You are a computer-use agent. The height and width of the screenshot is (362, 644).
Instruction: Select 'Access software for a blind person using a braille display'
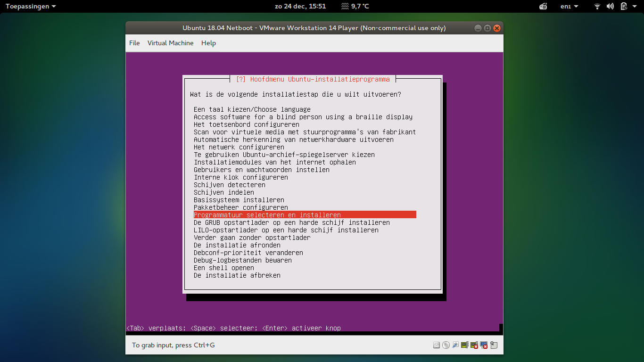(303, 117)
